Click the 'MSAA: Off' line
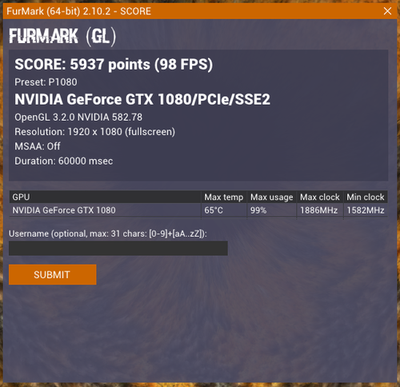Viewport: 400px width, 387px height. [x=37, y=146]
